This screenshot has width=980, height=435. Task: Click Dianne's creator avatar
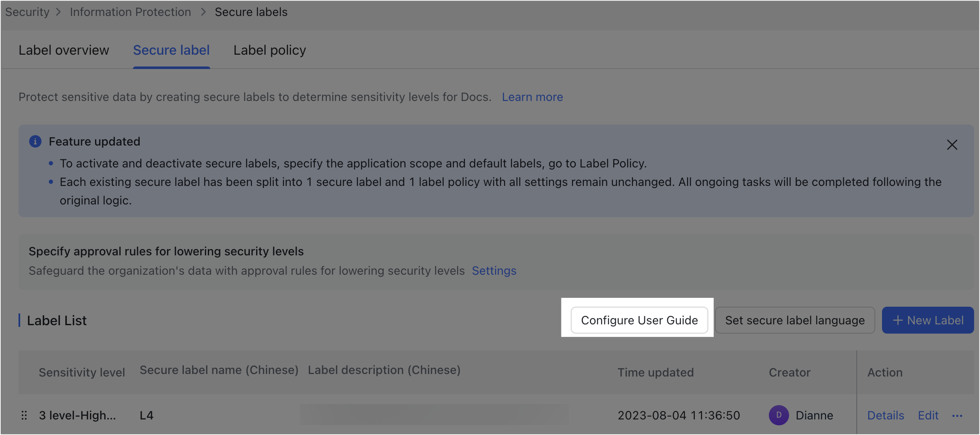[x=779, y=415]
